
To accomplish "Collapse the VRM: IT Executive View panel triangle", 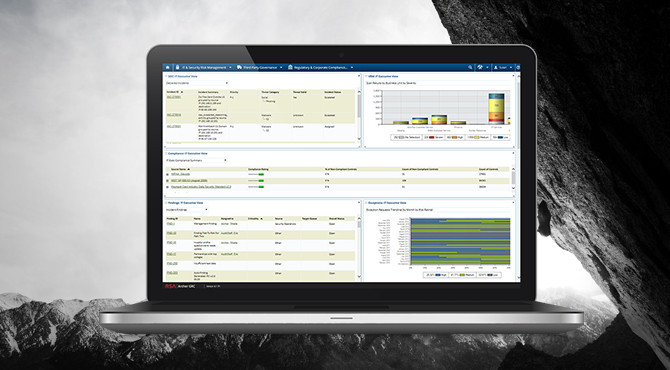I will 366,76.
